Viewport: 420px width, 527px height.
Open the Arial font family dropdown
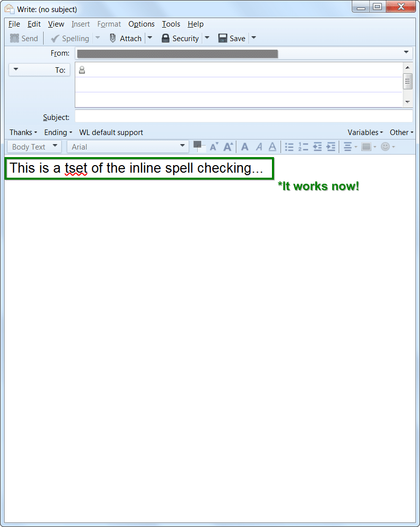[x=127, y=147]
